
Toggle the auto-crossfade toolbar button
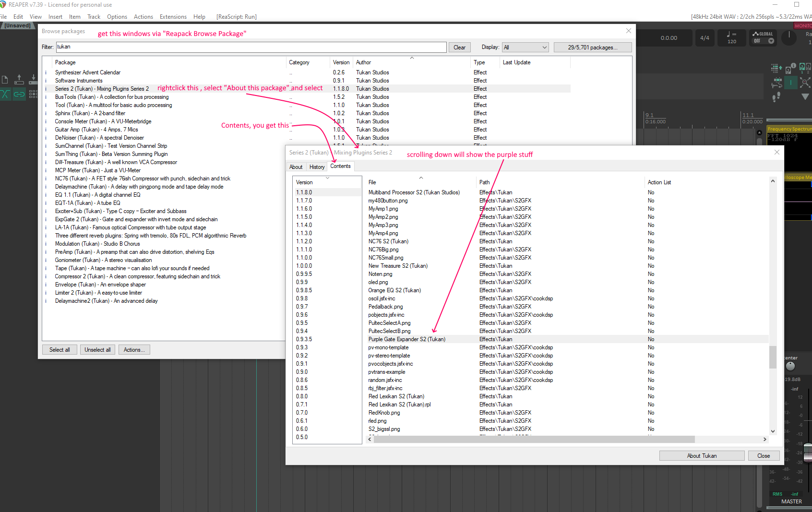5,94
